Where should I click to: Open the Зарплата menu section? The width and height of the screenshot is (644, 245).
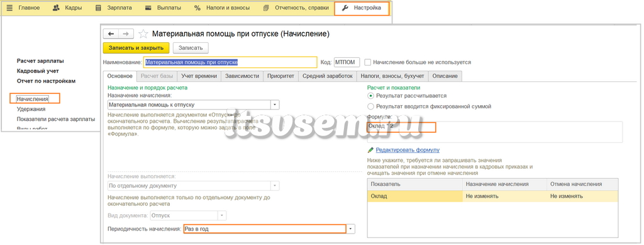click(x=113, y=8)
